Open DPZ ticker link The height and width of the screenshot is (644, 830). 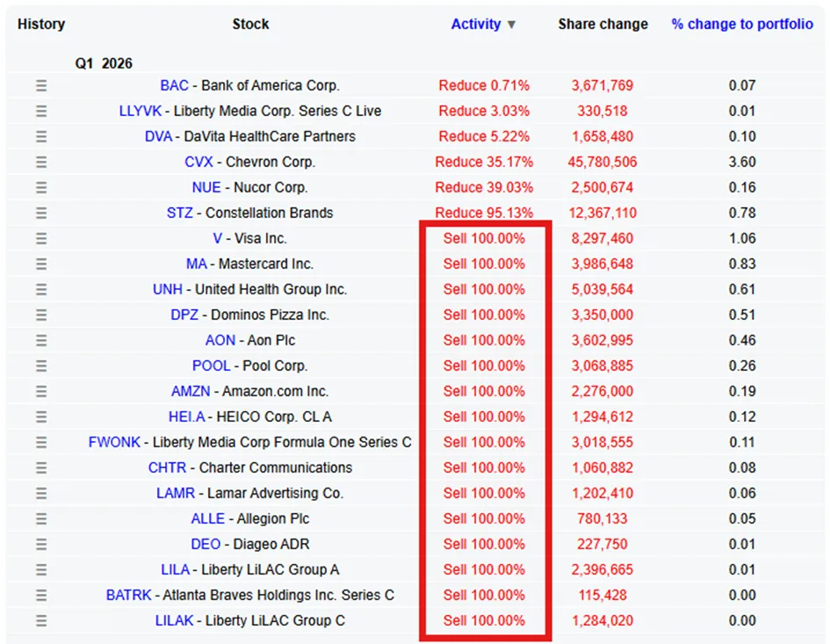tap(184, 315)
